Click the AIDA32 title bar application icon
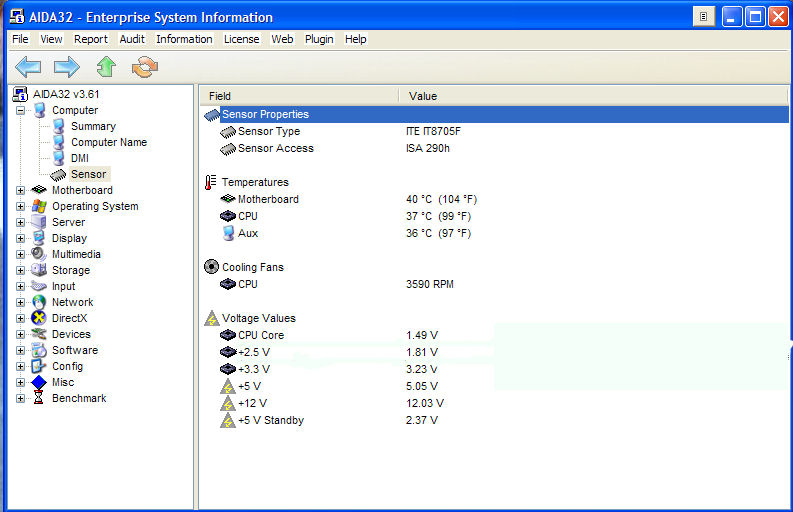Image resolution: width=793 pixels, height=512 pixels. 17,16
